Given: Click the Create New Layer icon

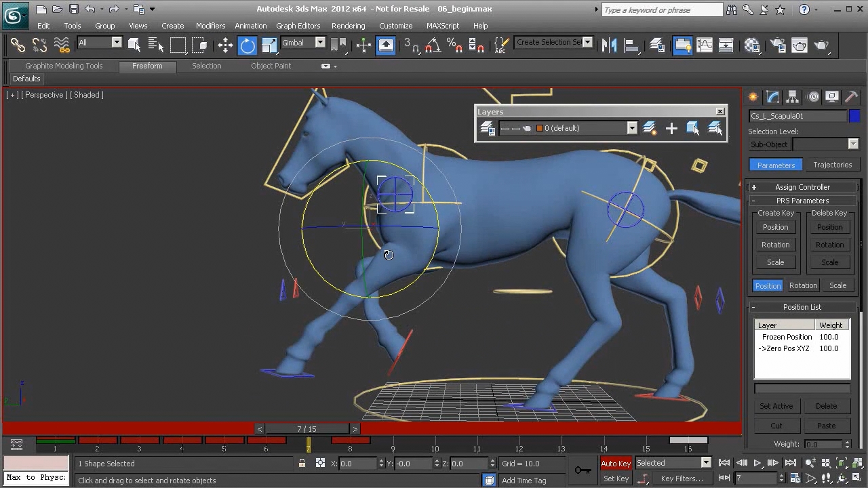Looking at the screenshot, I should pyautogui.click(x=650, y=128).
